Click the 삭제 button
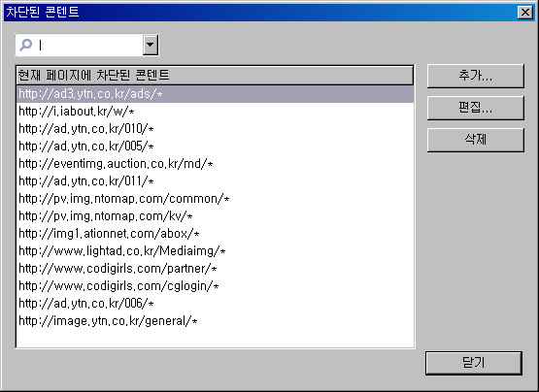The width and height of the screenshot is (539, 392). pos(476,140)
